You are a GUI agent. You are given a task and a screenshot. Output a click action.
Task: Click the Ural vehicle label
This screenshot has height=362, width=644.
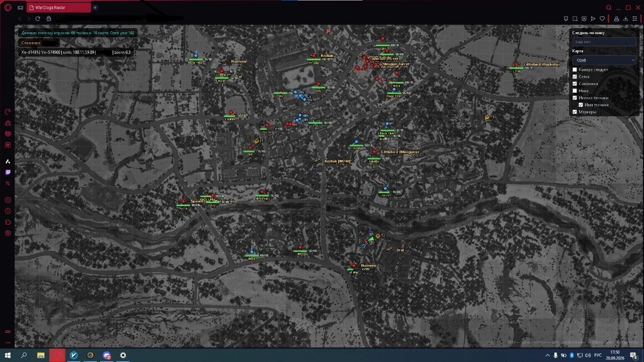click(x=400, y=250)
